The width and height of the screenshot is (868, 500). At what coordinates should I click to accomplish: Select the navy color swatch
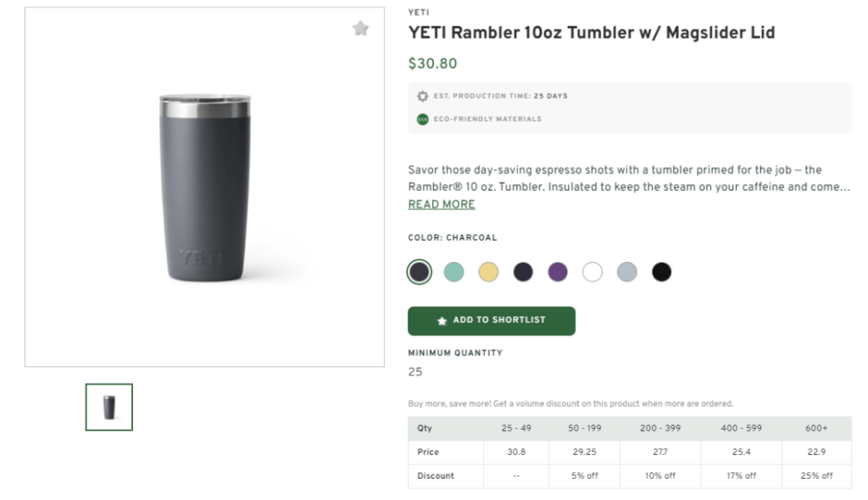(x=523, y=271)
